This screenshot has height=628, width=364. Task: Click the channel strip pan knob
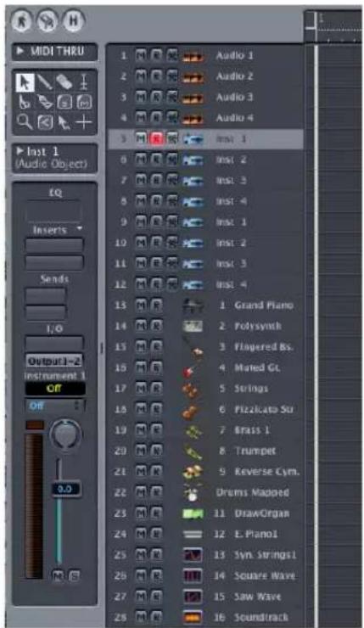point(65,435)
